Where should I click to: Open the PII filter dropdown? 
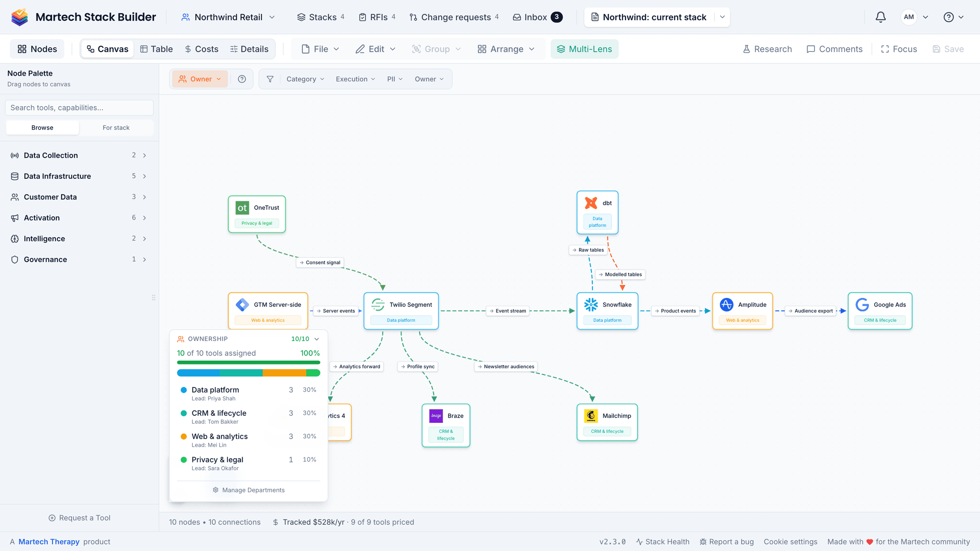[395, 79]
